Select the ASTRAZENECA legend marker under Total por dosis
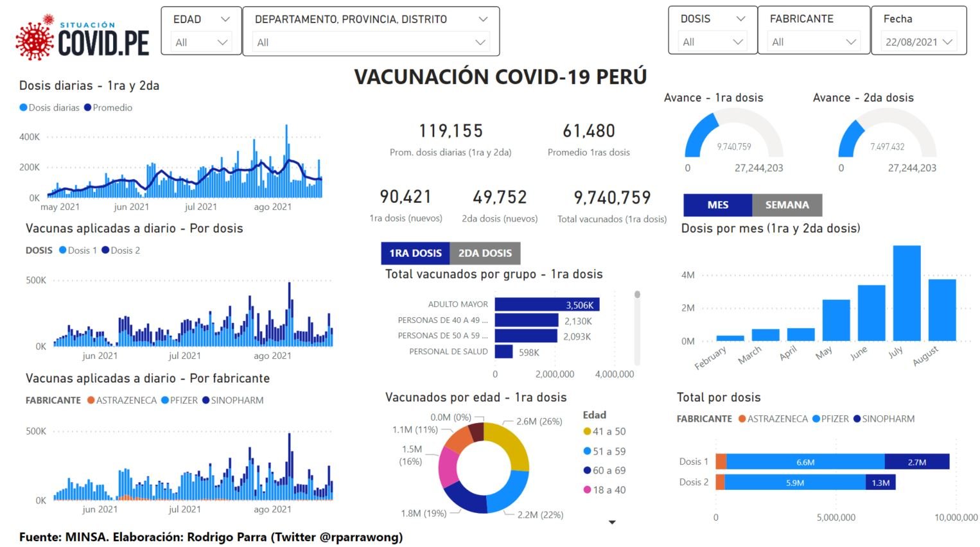The image size is (980, 547). pyautogui.click(x=742, y=419)
